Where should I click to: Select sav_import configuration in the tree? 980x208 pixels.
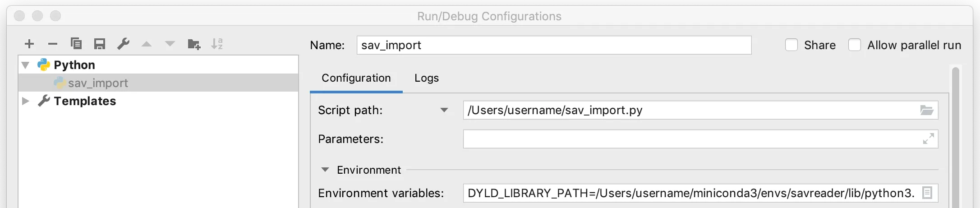click(x=98, y=83)
